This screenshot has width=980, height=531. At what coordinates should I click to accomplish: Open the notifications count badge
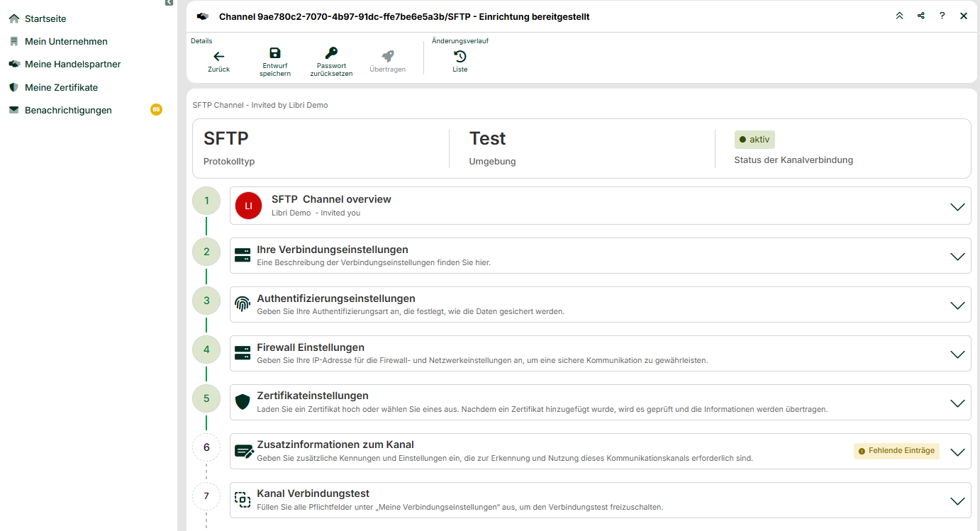point(156,110)
